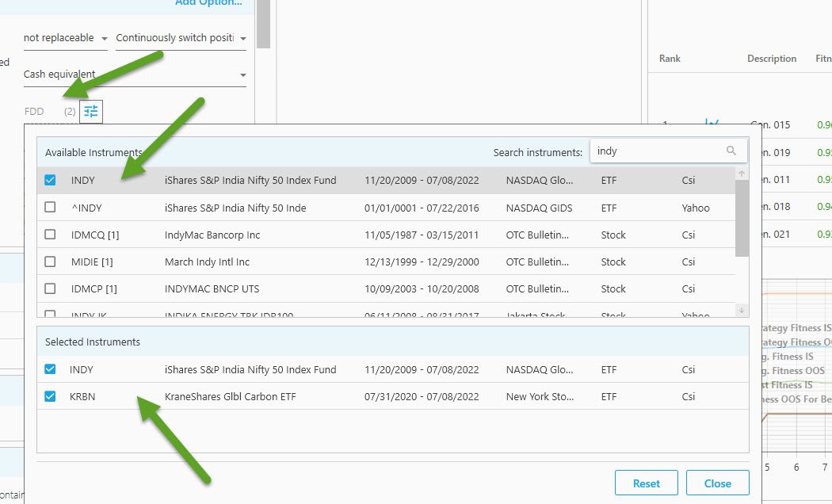
Task: Check the IDMCQ IndyMac Bancorp checkbox
Action: (x=51, y=235)
